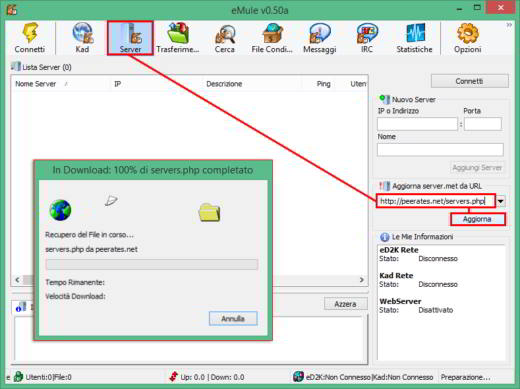
Task: Sort by IP column header
Action: 118,84
